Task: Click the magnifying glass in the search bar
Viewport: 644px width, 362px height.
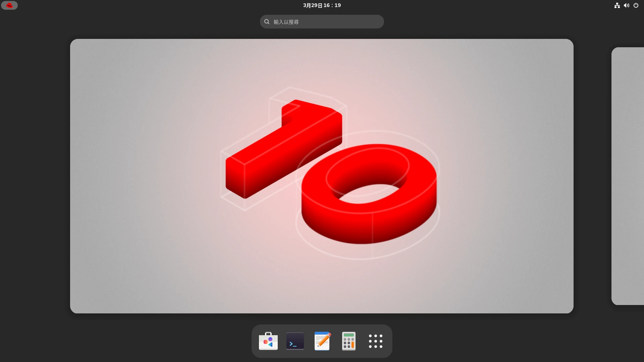Action: tap(267, 21)
